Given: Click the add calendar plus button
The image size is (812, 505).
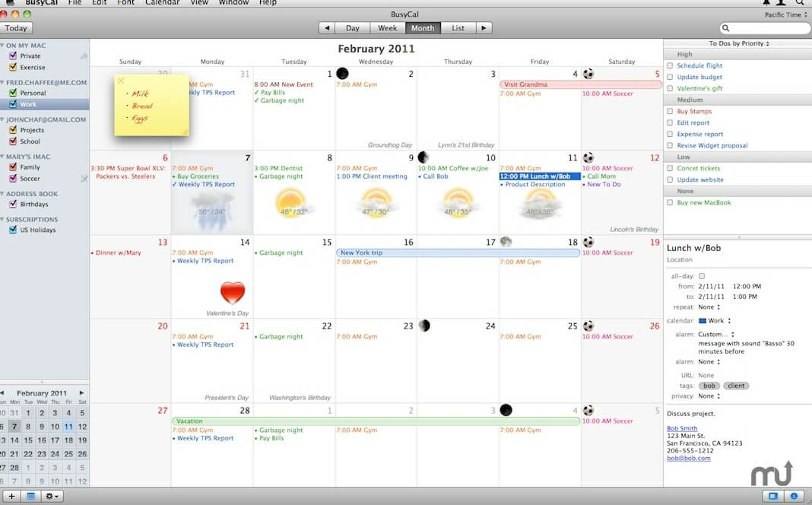Looking at the screenshot, I should (11, 496).
